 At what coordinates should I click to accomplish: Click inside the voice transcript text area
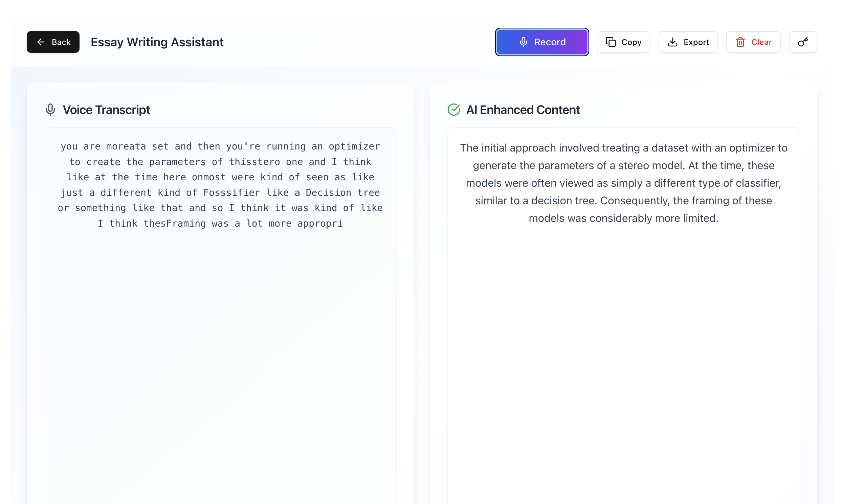click(220, 316)
